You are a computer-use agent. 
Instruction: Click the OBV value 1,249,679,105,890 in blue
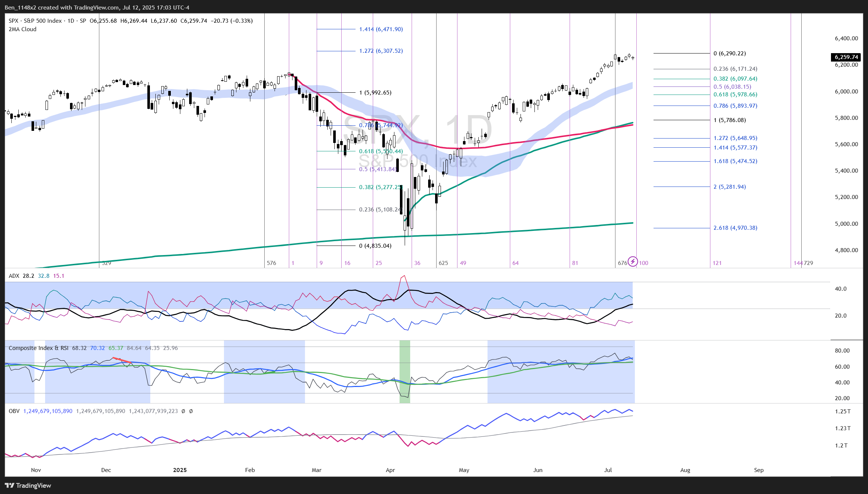[x=48, y=411]
